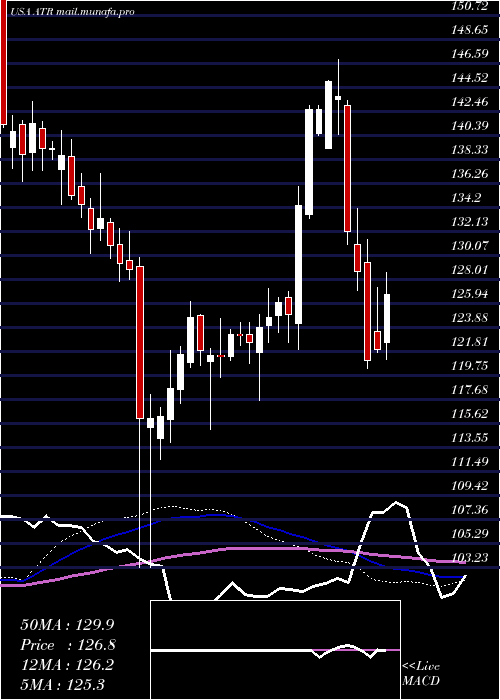Select the 107.36 price axis label
Image resolution: width=500 pixels, height=700 pixels.
(470, 510)
